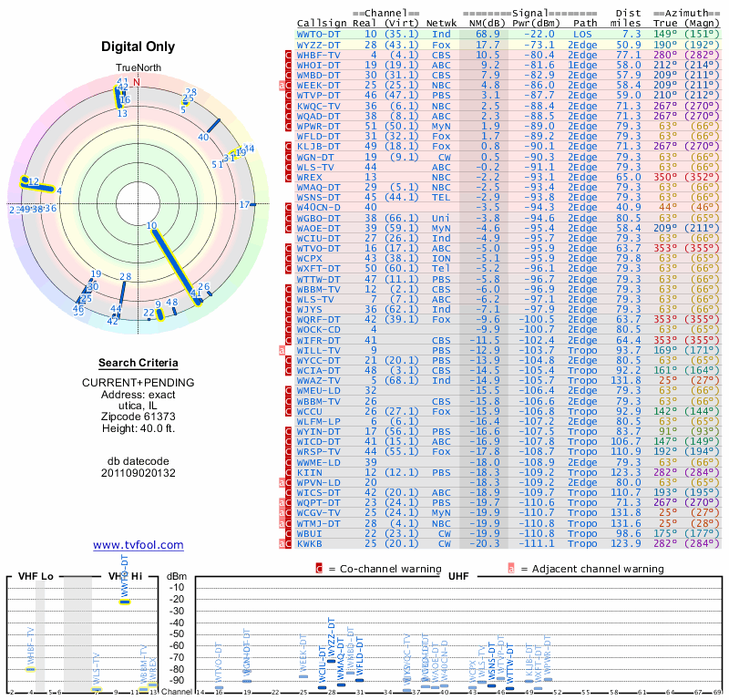Select the WYZZ-DT callsign entry
The height and width of the screenshot is (700, 729).
pyautogui.click(x=319, y=44)
